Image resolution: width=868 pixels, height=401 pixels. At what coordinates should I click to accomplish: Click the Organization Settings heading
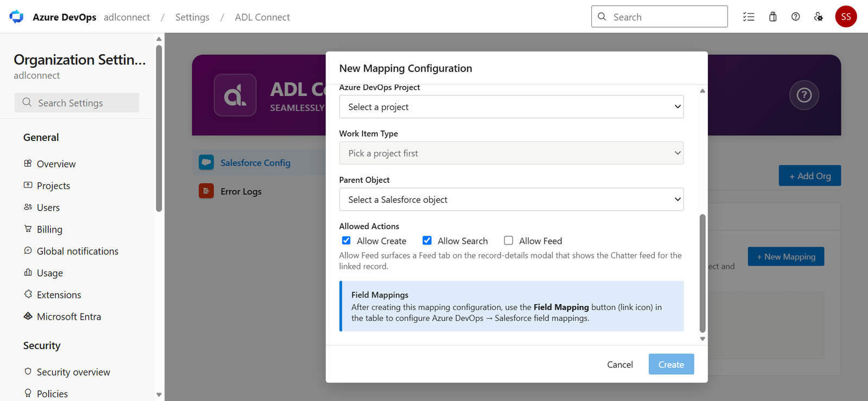click(x=80, y=59)
